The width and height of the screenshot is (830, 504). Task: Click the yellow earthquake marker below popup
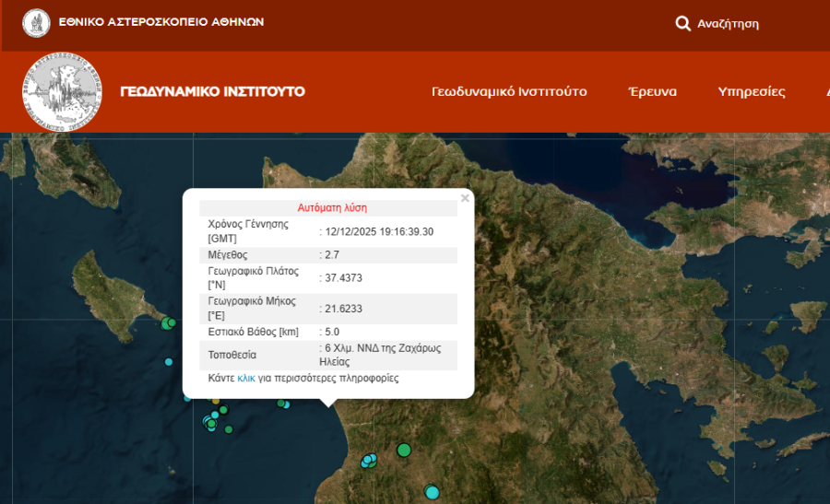[216, 401]
